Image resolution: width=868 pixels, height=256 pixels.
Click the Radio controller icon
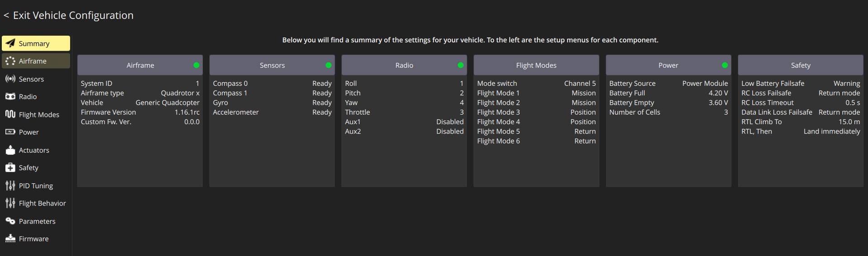click(10, 97)
